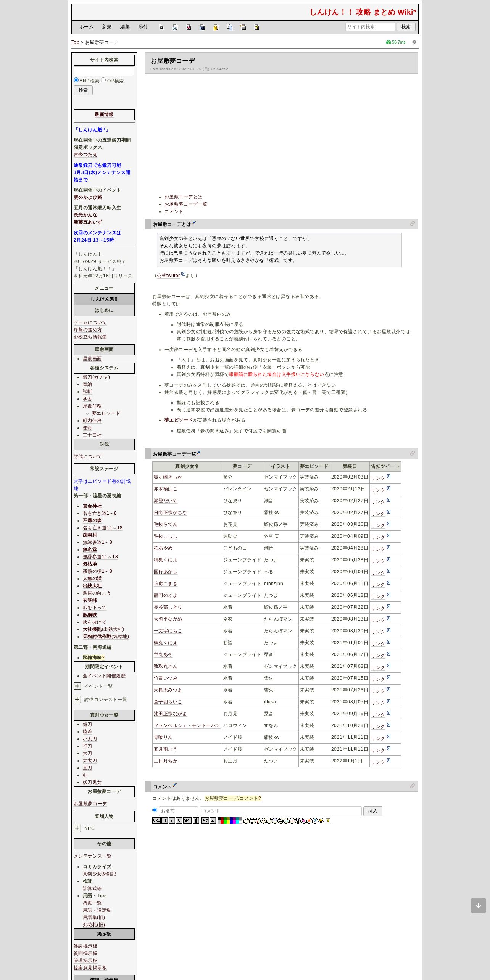
Task: Select the AND検索 radio button
Action: tap(76, 80)
